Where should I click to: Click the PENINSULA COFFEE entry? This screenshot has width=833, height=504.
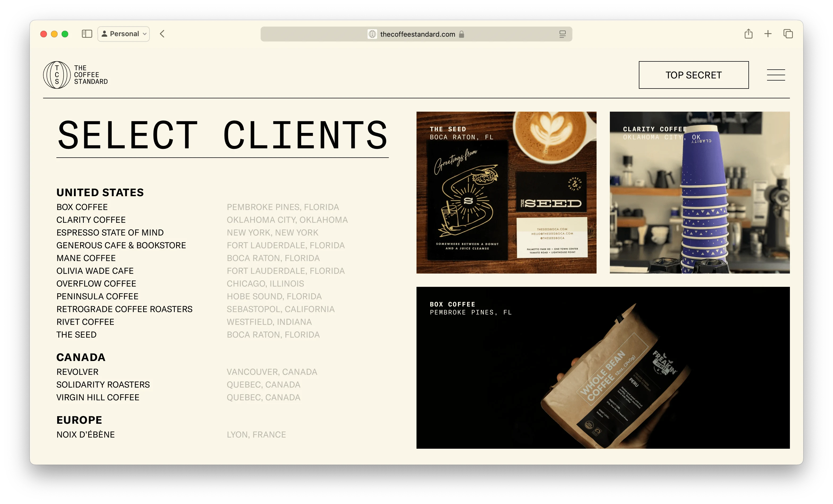click(x=97, y=297)
